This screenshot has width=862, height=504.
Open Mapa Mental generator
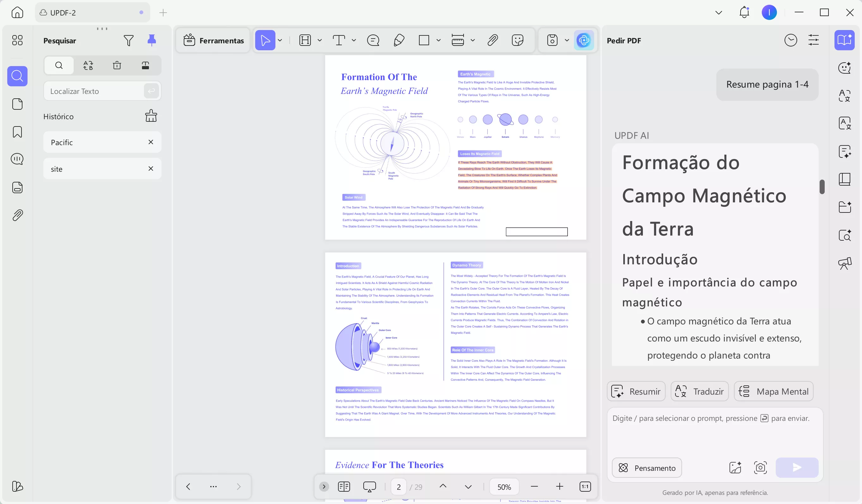pos(774,391)
